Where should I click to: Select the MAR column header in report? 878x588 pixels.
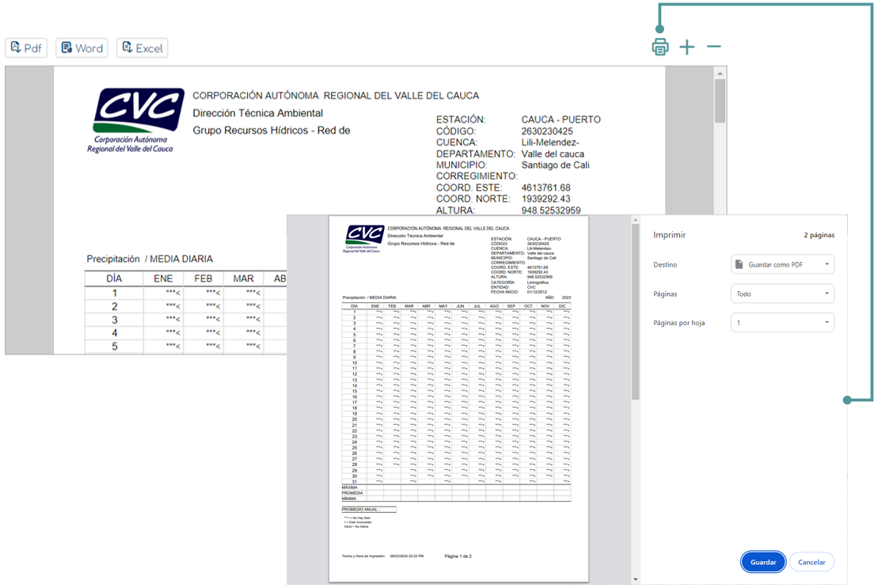(244, 279)
